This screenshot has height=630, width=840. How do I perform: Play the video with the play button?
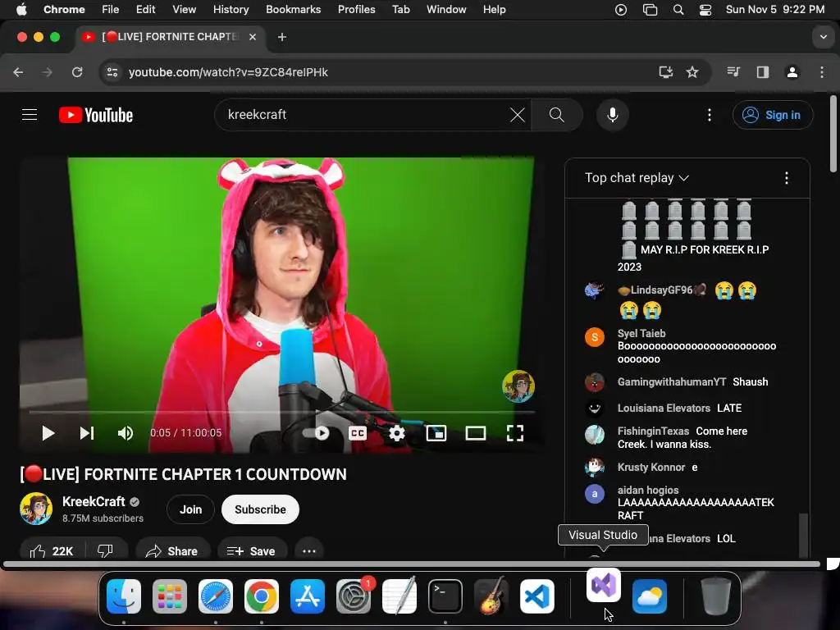(x=48, y=433)
